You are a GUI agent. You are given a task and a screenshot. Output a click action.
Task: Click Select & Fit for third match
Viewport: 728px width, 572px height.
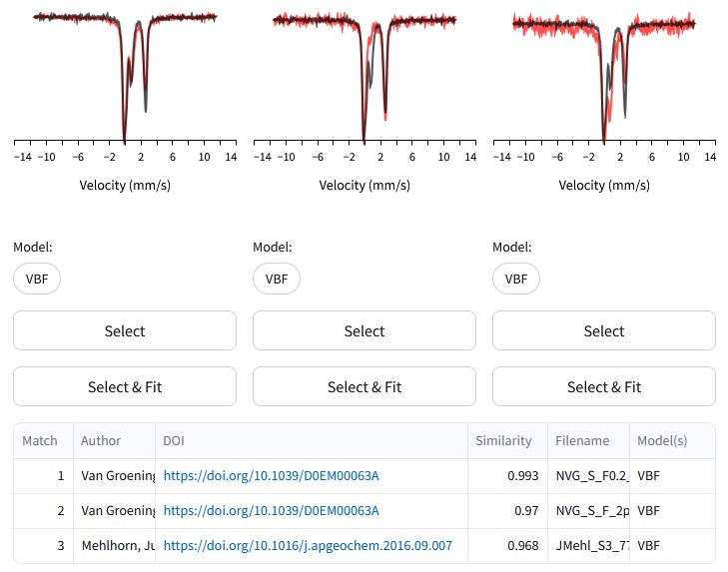click(x=603, y=386)
